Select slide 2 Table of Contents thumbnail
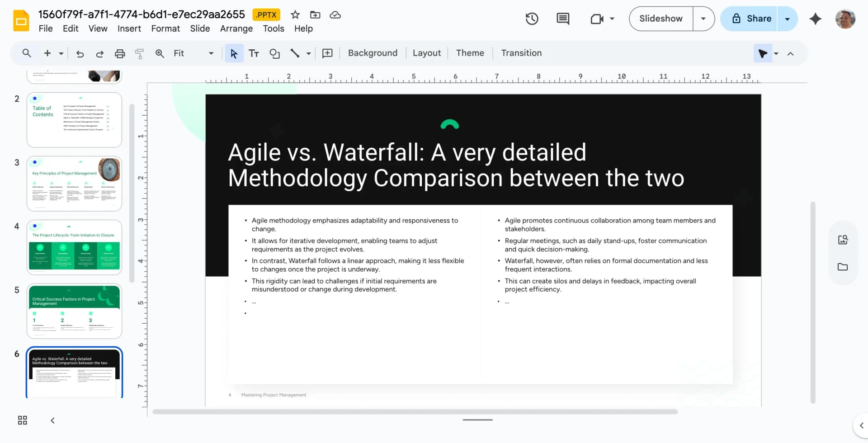The height and width of the screenshot is (443, 868). pos(74,120)
